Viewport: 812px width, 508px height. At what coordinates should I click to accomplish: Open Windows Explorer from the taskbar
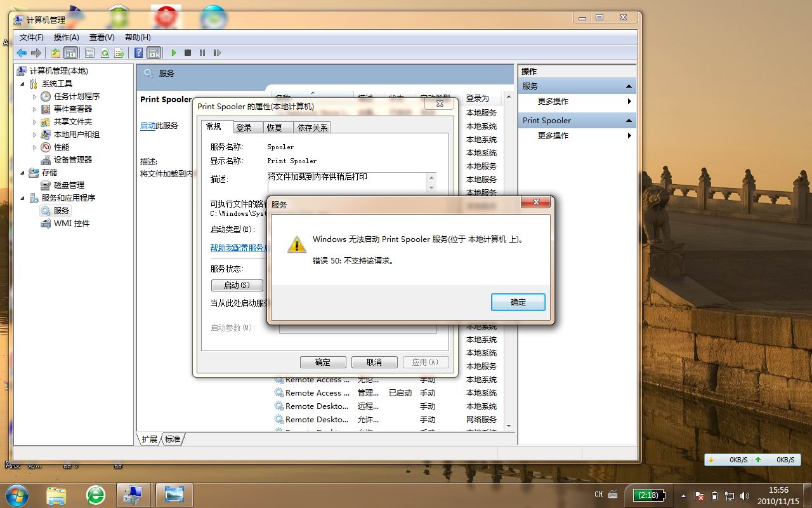point(56,495)
